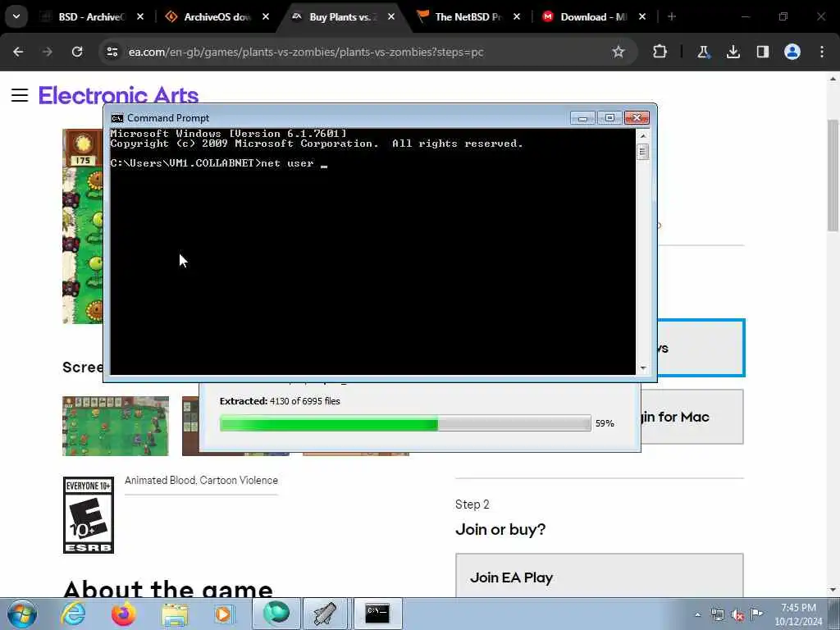Open the Chrome three-dot menu

(822, 52)
